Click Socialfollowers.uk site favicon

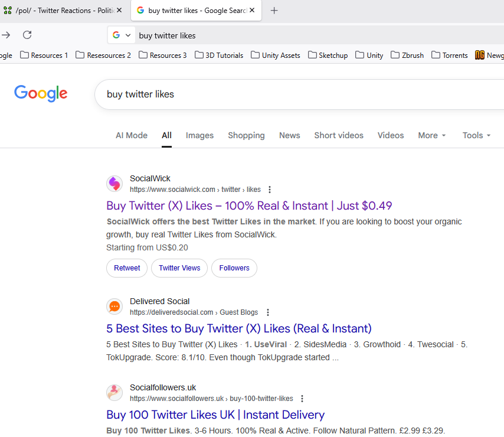tap(114, 393)
